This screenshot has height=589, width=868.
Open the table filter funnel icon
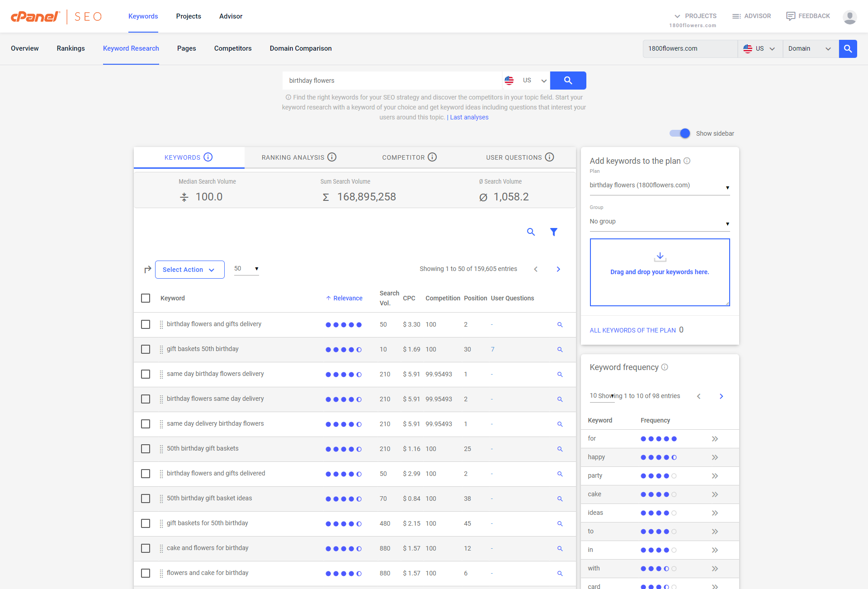(553, 232)
